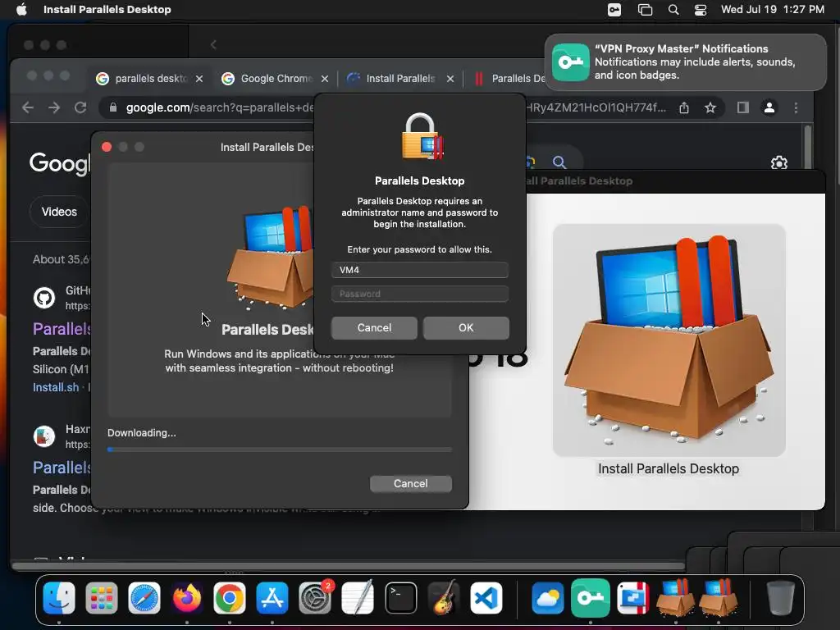Select the Videos filter chip
The height and width of the screenshot is (630, 840).
(x=59, y=212)
